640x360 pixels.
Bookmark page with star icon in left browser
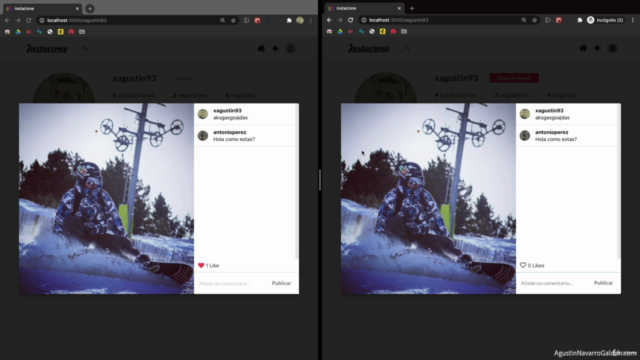pos(233,20)
